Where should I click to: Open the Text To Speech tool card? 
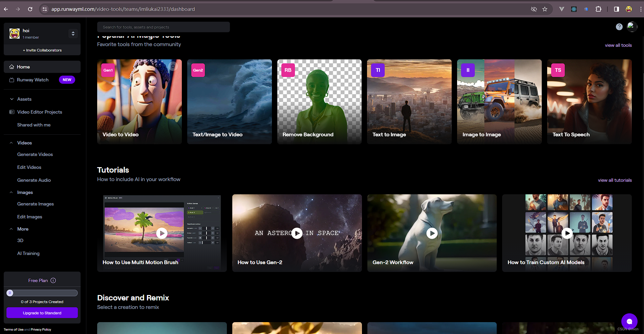589,102
